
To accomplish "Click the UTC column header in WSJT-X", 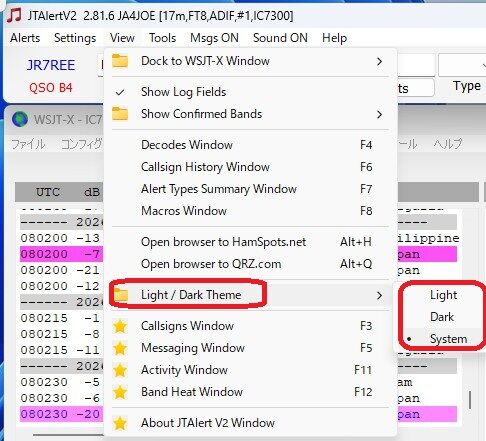I will click(x=48, y=192).
